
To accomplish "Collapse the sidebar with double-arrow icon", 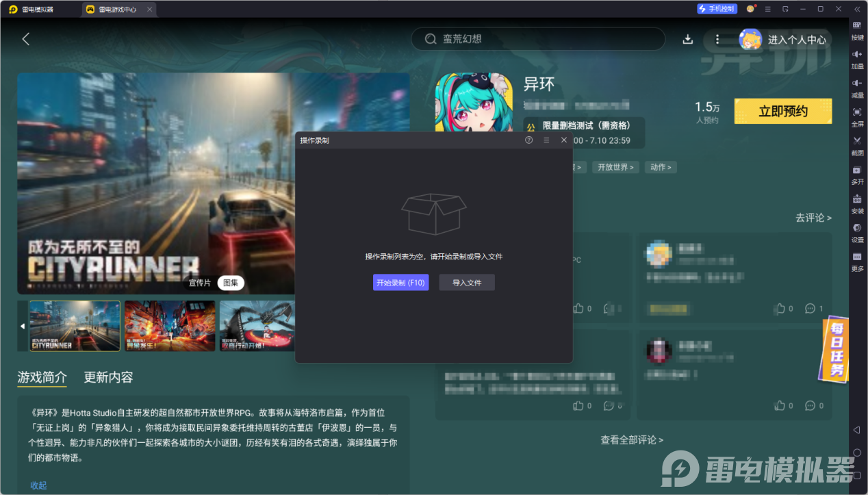I will coord(856,9).
